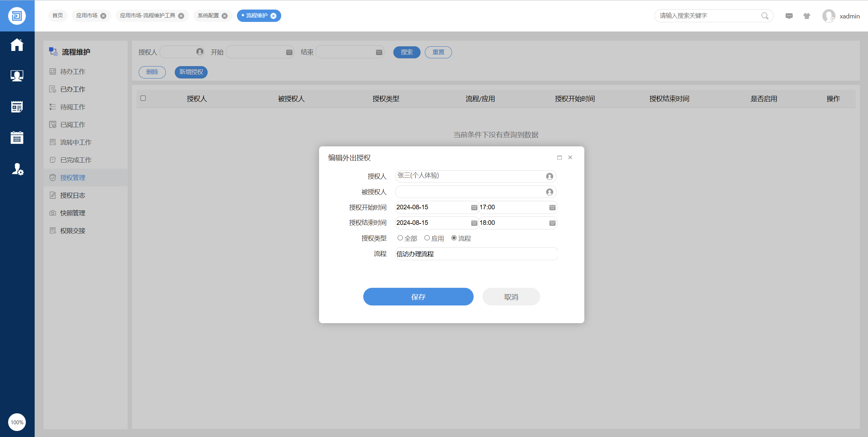Screen dimensions: 868x437
Task: Open the 18:00 end time picker
Action: click(552, 223)
